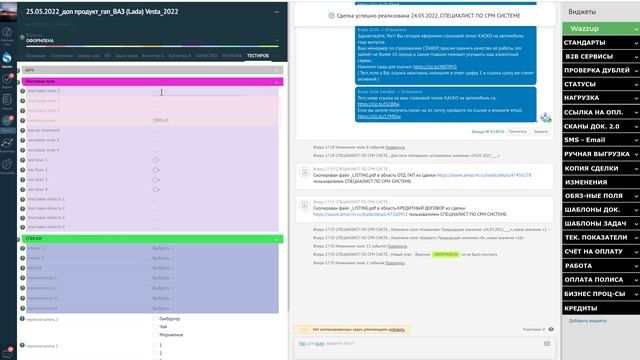
Task: Show more deal tabs via ellipsis
Action: click(277, 56)
